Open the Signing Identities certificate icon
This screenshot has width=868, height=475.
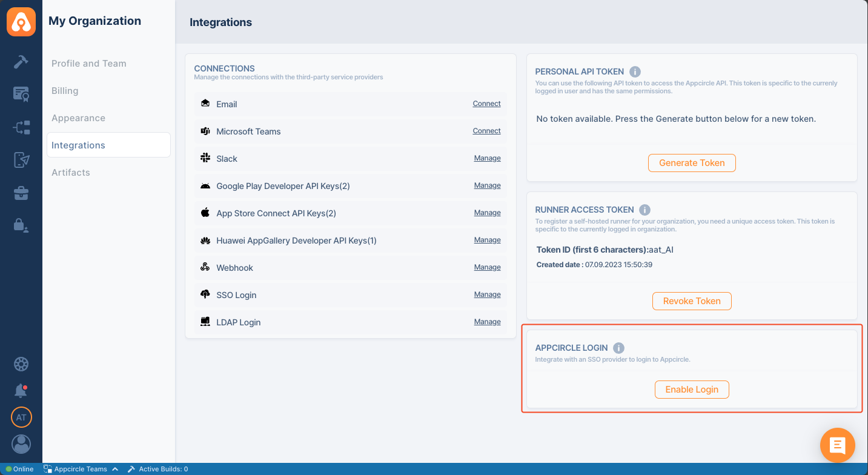(x=21, y=94)
